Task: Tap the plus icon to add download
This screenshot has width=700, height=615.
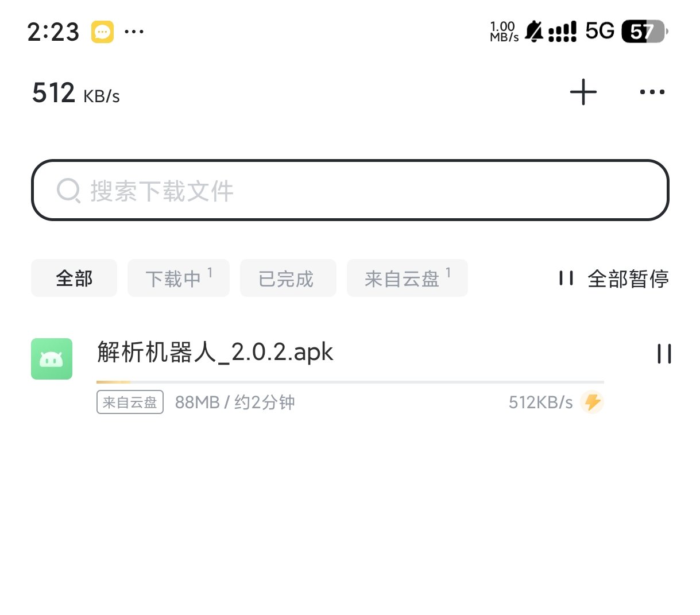Action: pos(583,92)
